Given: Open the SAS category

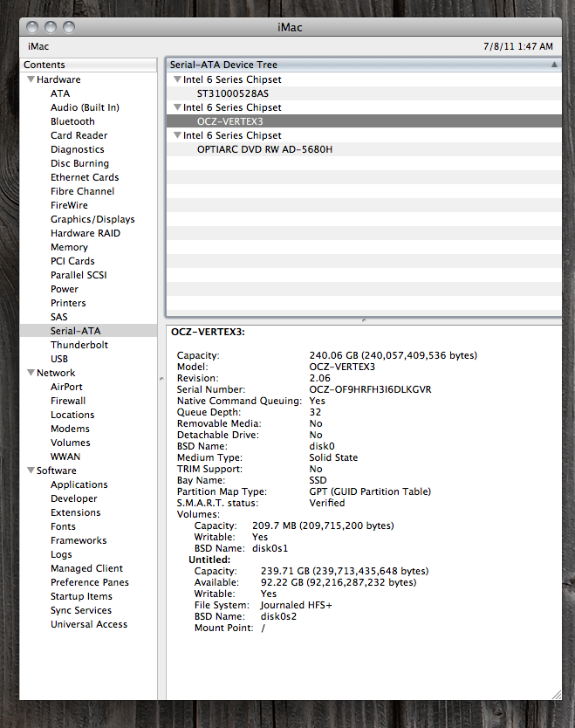Looking at the screenshot, I should [x=59, y=317].
